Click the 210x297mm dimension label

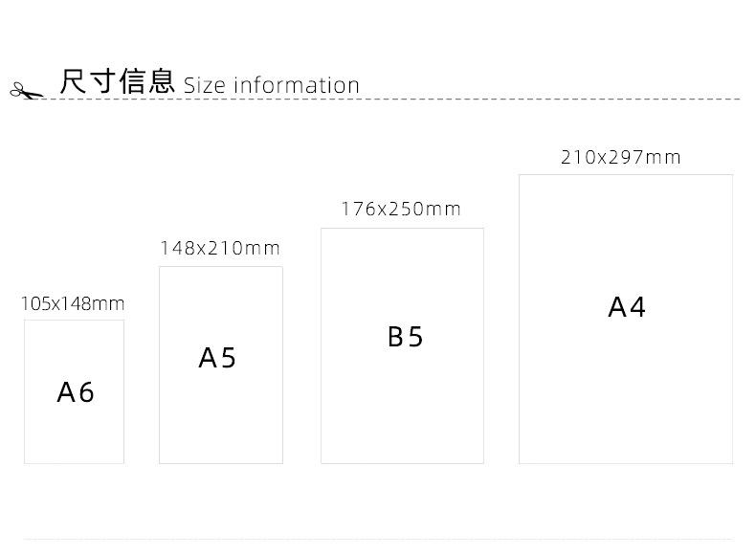click(621, 158)
